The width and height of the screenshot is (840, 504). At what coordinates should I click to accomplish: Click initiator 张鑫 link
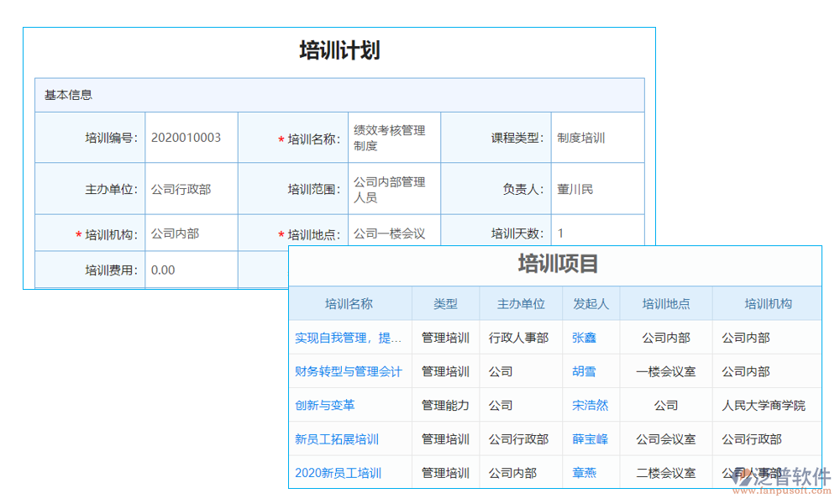[584, 338]
